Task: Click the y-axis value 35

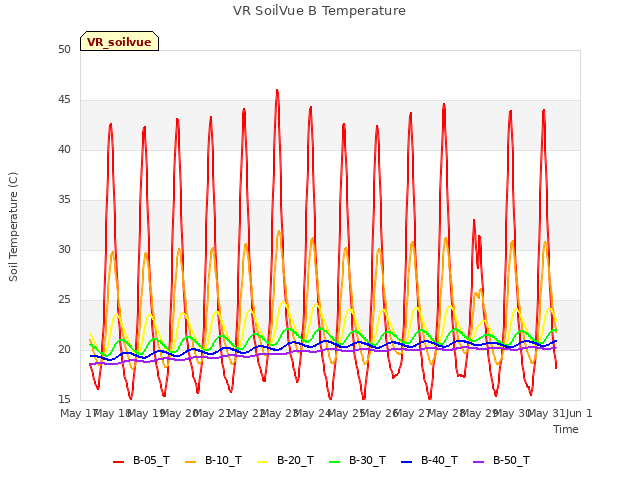Action: [x=64, y=200]
